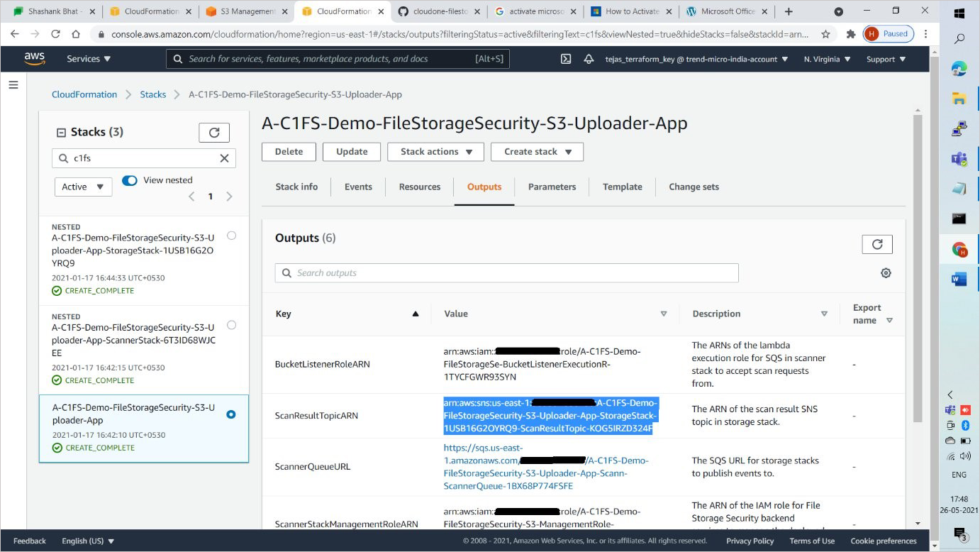
Task: Reload the current browser page
Action: [55, 34]
